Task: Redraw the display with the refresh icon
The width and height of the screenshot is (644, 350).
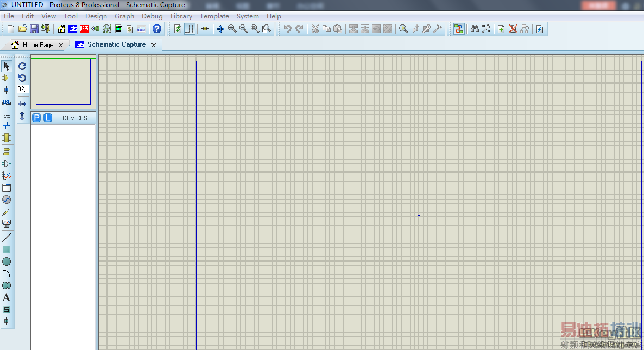Action: 178,29
